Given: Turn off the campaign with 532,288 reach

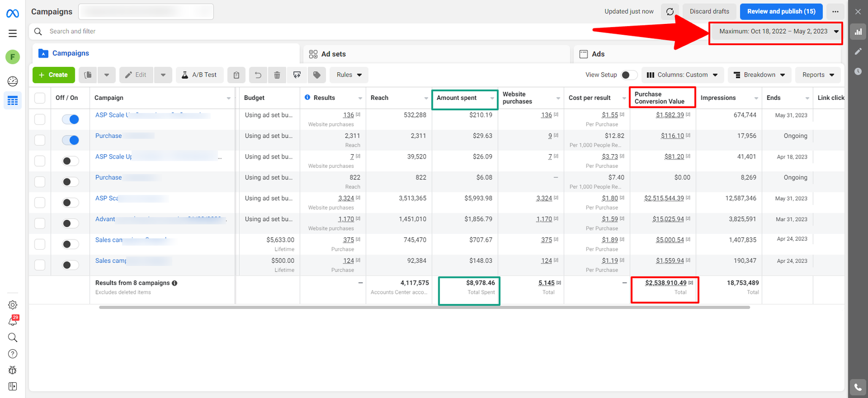Looking at the screenshot, I should click(71, 119).
